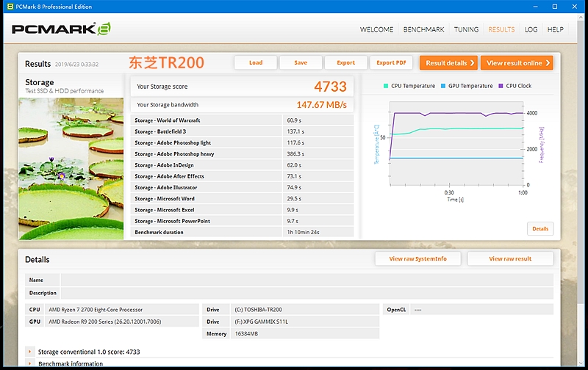Click the Export button

(x=345, y=62)
